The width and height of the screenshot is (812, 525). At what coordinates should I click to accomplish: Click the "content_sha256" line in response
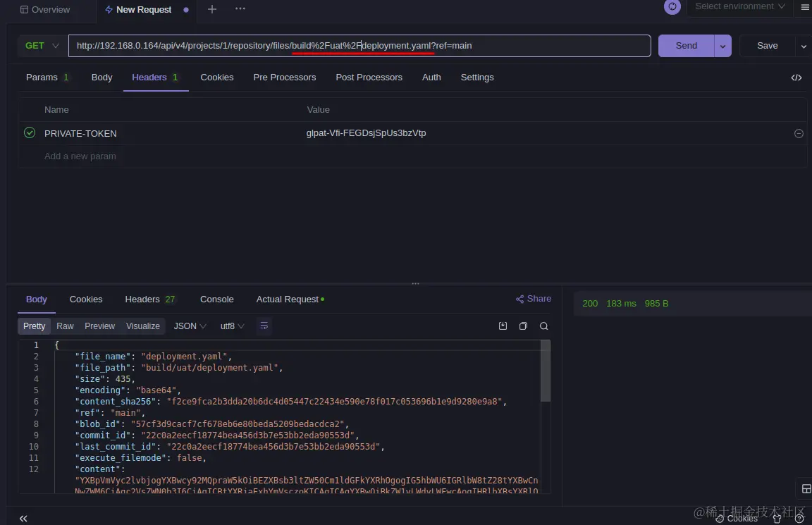click(x=290, y=402)
